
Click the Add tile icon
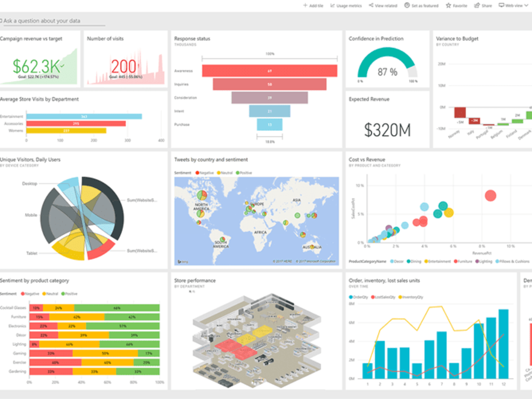tap(306, 5)
